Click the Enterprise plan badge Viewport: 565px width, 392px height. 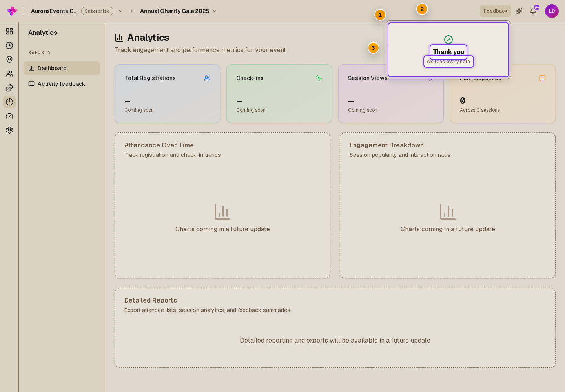[x=97, y=11]
